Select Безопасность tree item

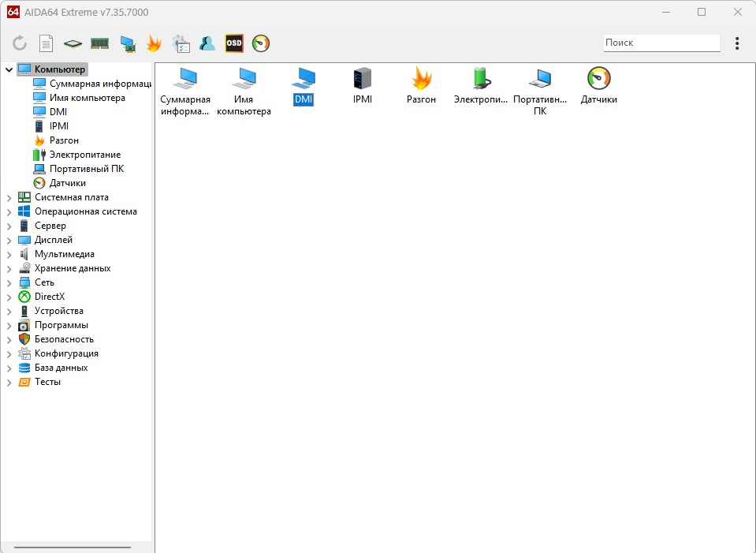(56, 339)
